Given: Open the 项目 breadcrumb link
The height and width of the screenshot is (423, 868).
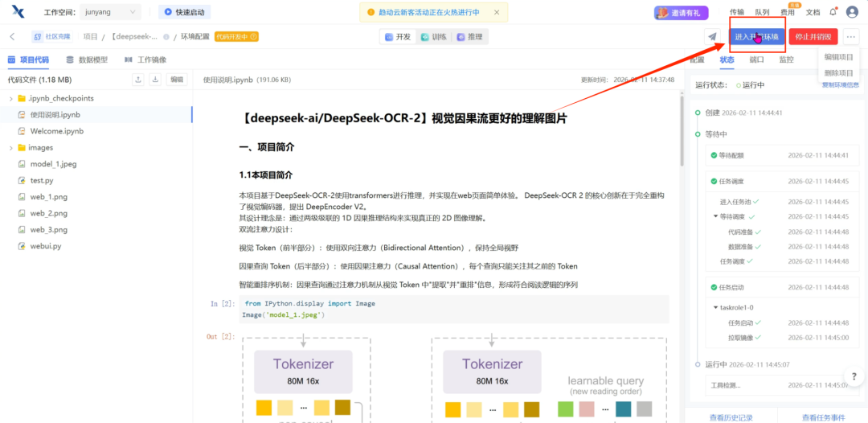Looking at the screenshot, I should pyautogui.click(x=90, y=36).
